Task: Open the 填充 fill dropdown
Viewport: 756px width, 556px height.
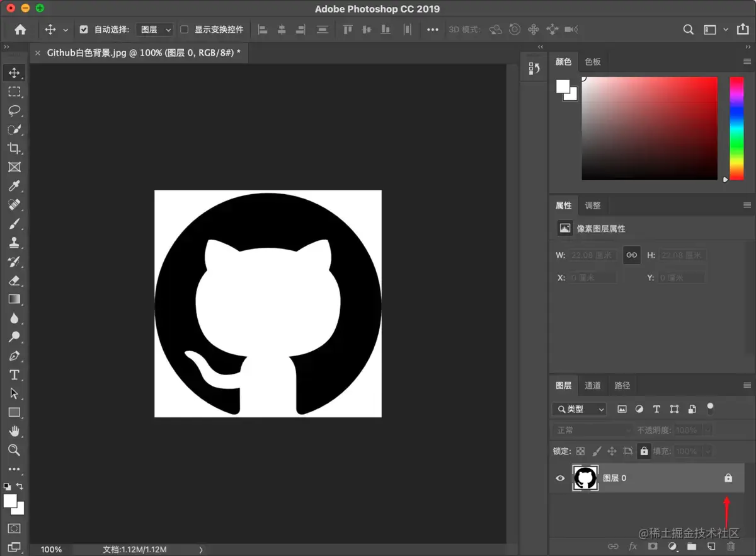Action: tap(707, 451)
